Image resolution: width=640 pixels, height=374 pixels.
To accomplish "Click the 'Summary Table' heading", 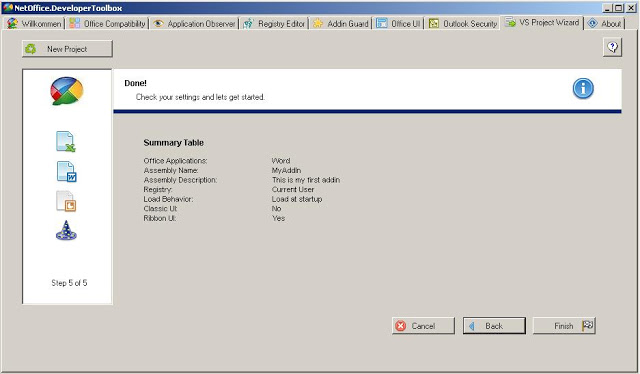I will [x=173, y=142].
